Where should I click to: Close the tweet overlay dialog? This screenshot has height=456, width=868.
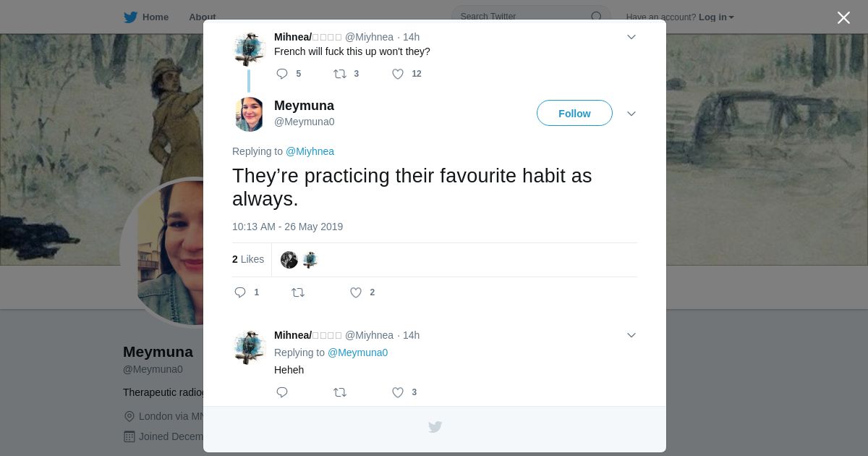(843, 18)
